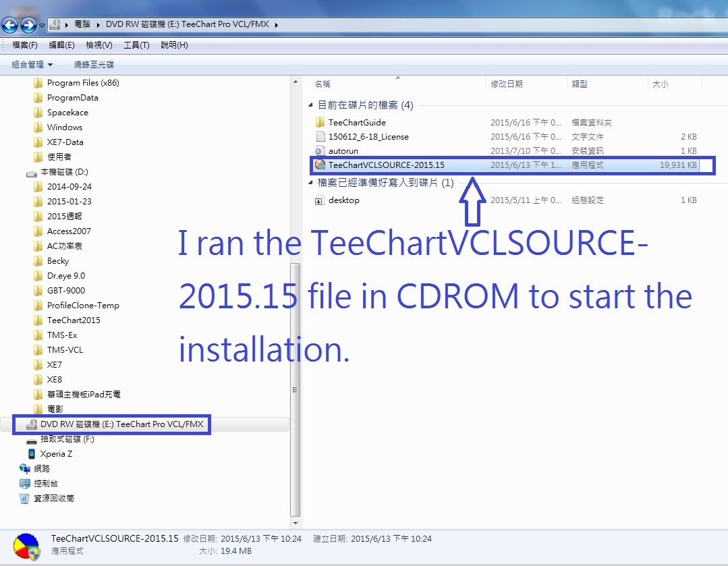
Task: Select Program Files (x86) folder in tree
Action: (x=82, y=83)
